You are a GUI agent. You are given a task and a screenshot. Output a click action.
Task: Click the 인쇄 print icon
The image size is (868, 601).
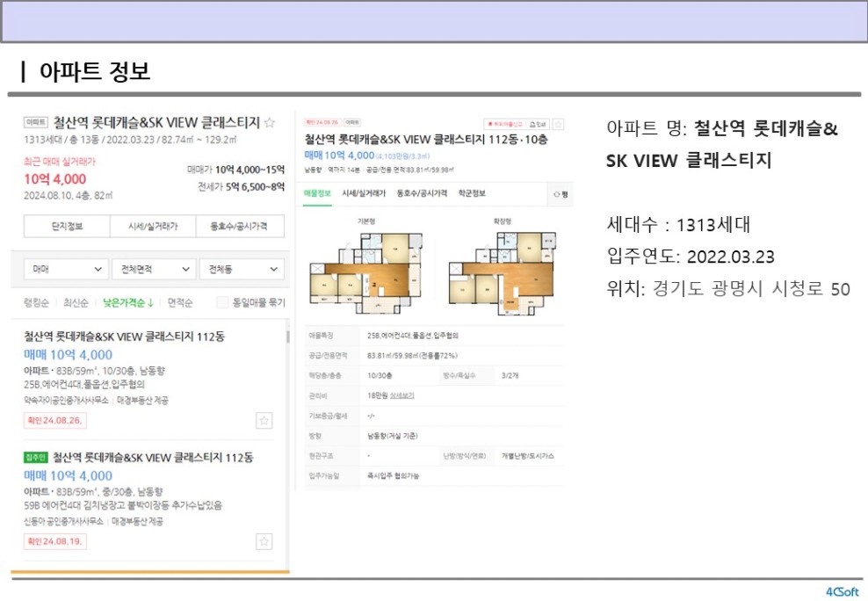click(538, 124)
